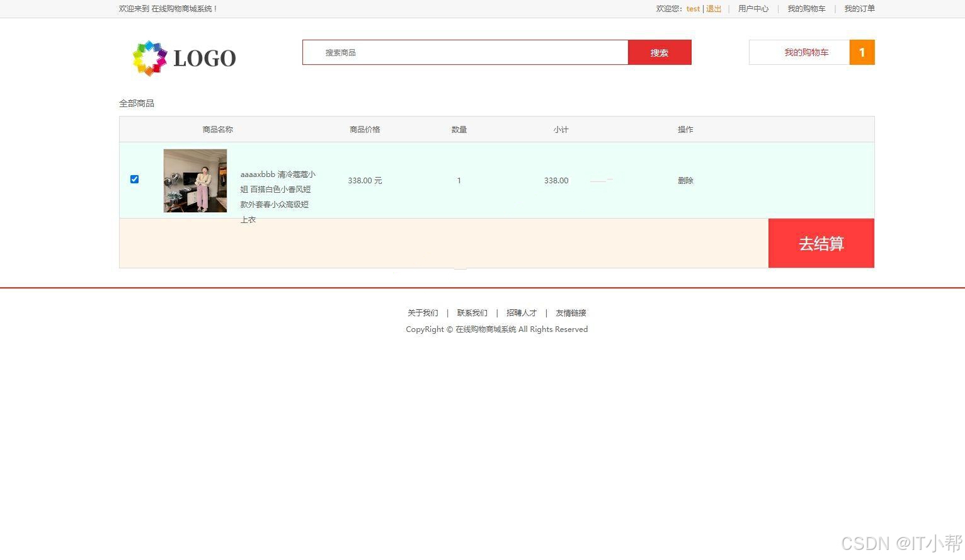Open the 招聘人才 footer link

(x=522, y=313)
